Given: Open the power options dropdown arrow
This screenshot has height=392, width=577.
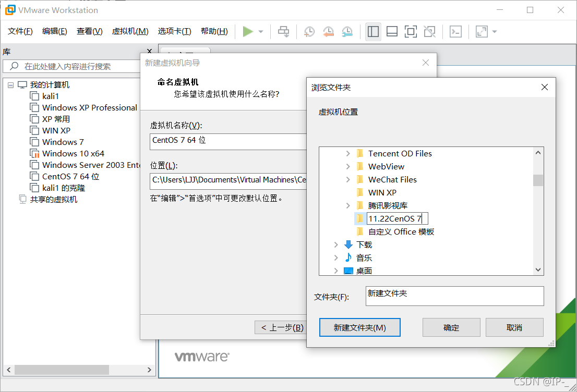Looking at the screenshot, I should [x=261, y=32].
